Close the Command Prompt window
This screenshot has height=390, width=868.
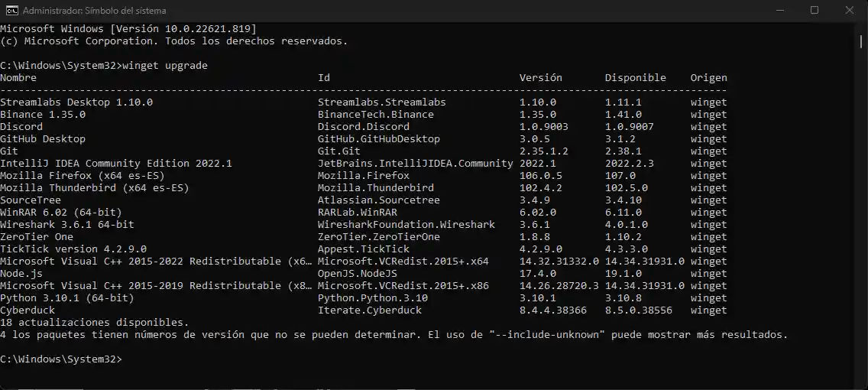(x=850, y=10)
